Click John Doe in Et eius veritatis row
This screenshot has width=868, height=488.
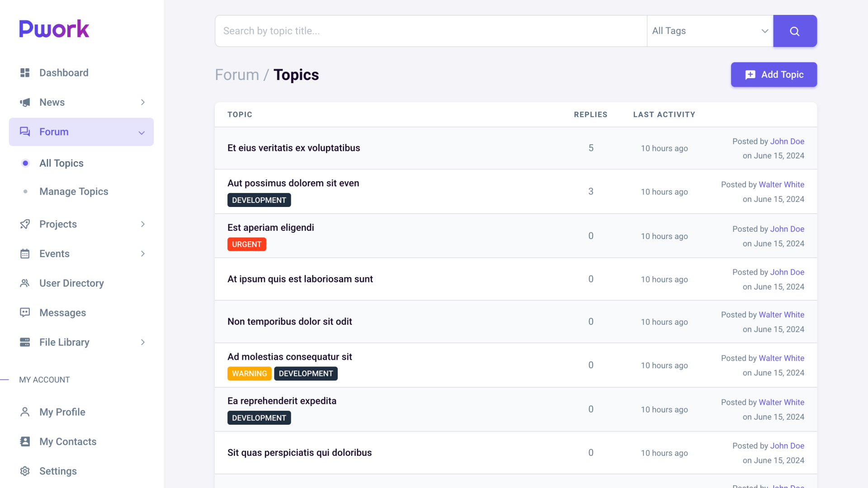coord(787,141)
